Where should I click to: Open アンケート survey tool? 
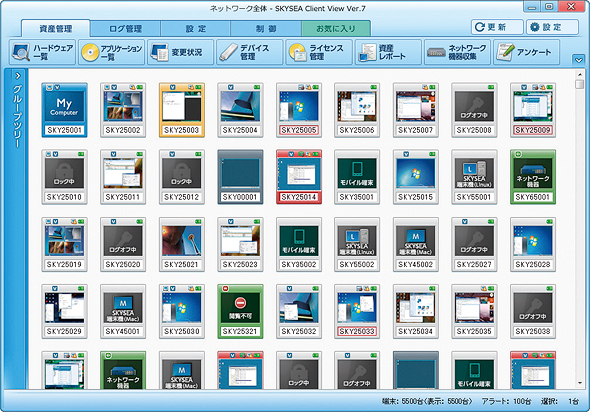[526, 52]
